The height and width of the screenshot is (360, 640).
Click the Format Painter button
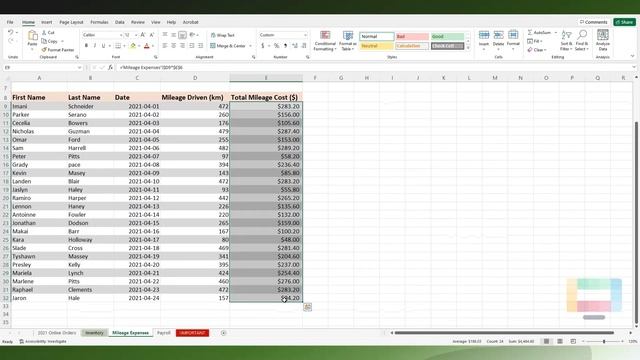(x=58, y=50)
